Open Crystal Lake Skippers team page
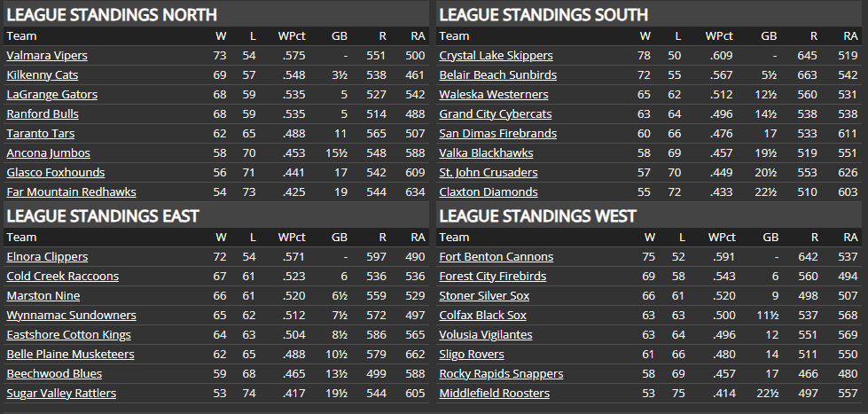The width and height of the screenshot is (868, 414). [496, 56]
